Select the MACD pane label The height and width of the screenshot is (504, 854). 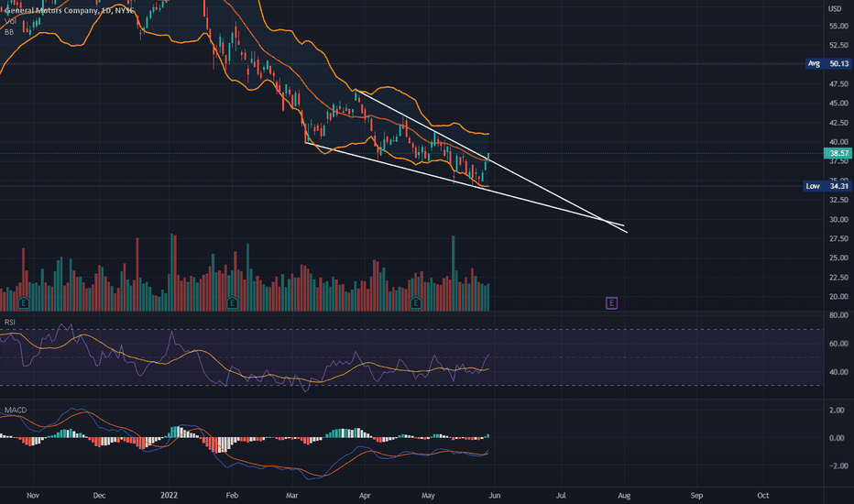[16, 410]
